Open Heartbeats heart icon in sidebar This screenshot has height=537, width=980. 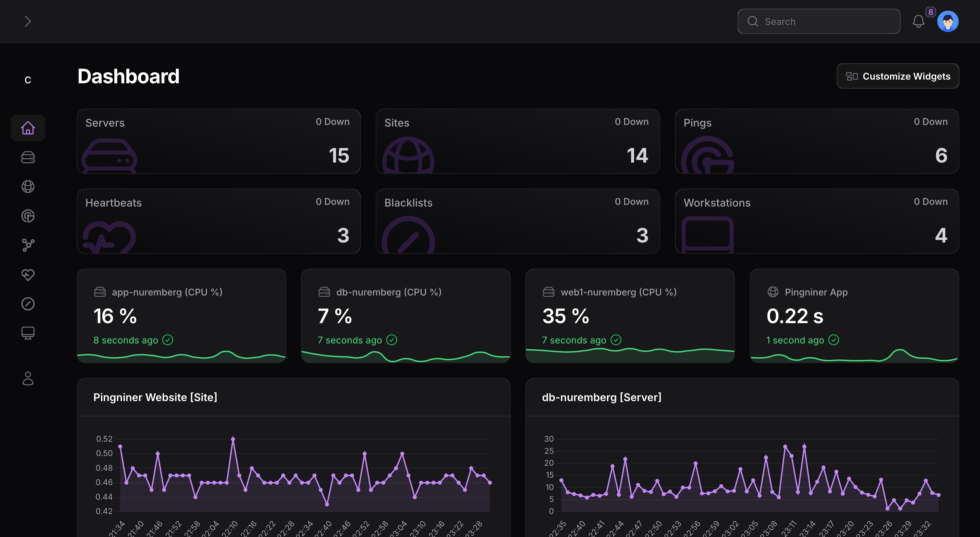click(28, 274)
